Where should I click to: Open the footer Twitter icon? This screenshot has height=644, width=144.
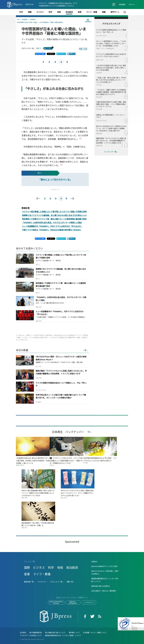(92, 616)
